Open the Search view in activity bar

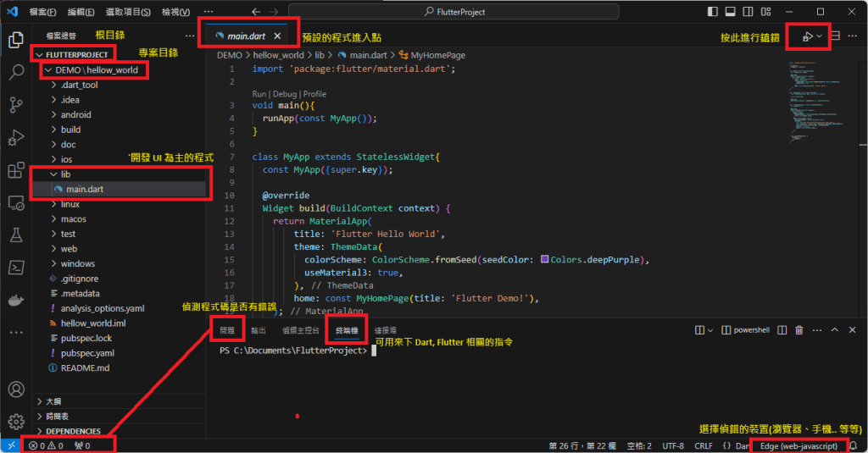point(15,72)
